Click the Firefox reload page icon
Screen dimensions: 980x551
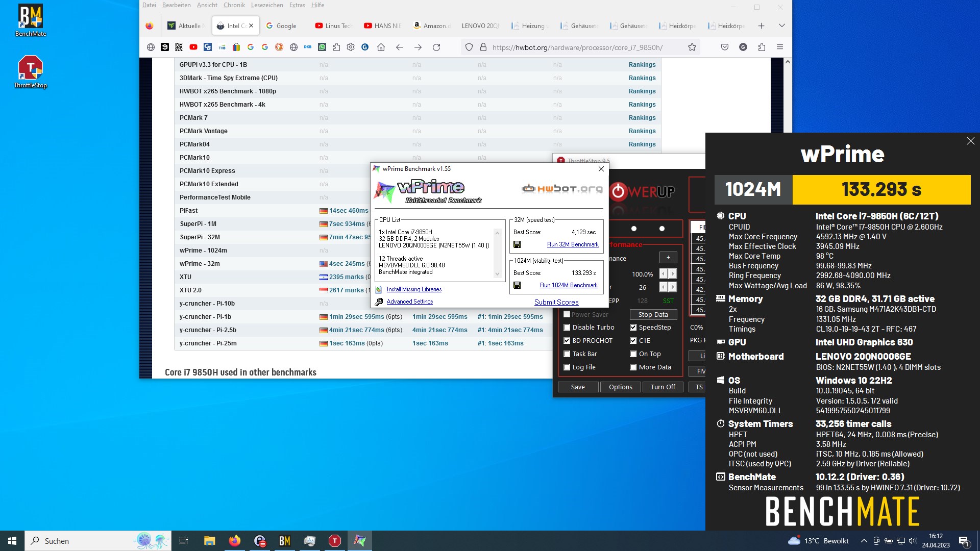436,47
